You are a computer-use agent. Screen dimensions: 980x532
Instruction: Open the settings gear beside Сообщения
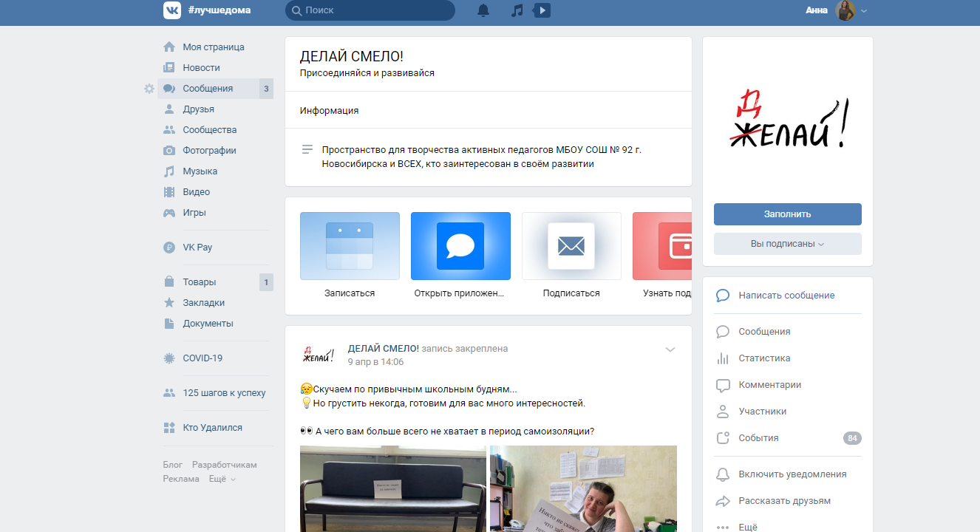pyautogui.click(x=149, y=89)
